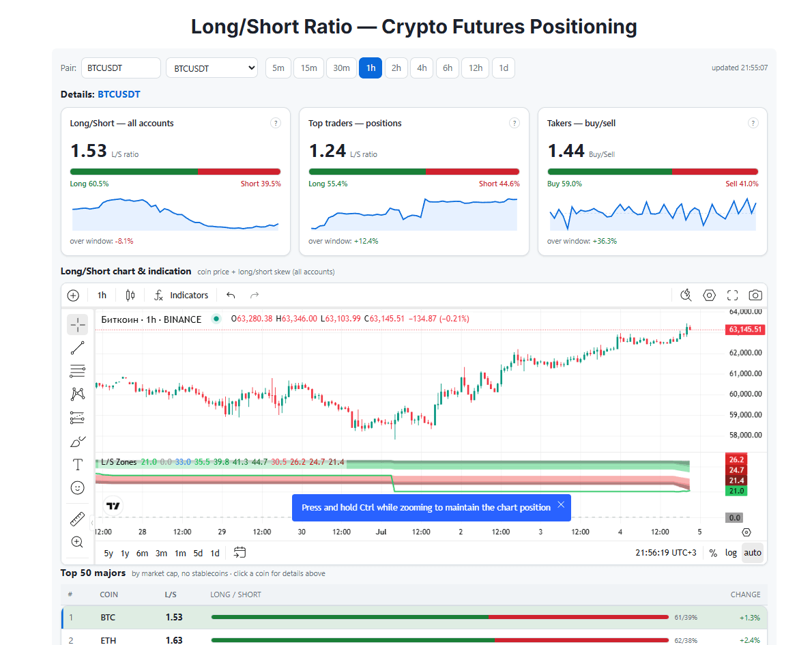Select the BTC row in majors table
Image resolution: width=812 pixels, height=645 pixels.
coord(414,618)
